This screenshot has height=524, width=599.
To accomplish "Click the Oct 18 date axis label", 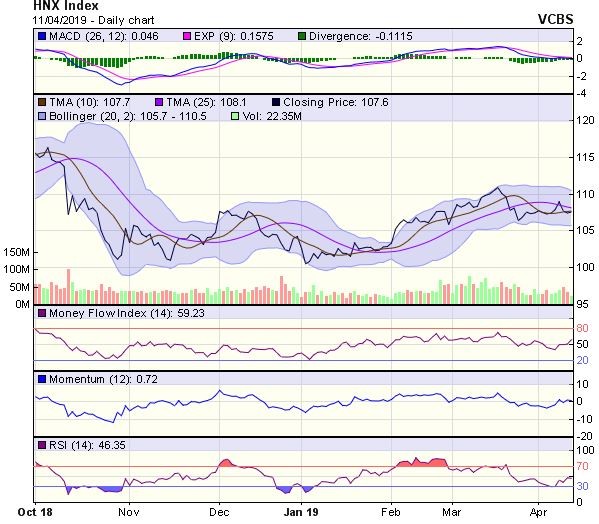I will click(35, 512).
